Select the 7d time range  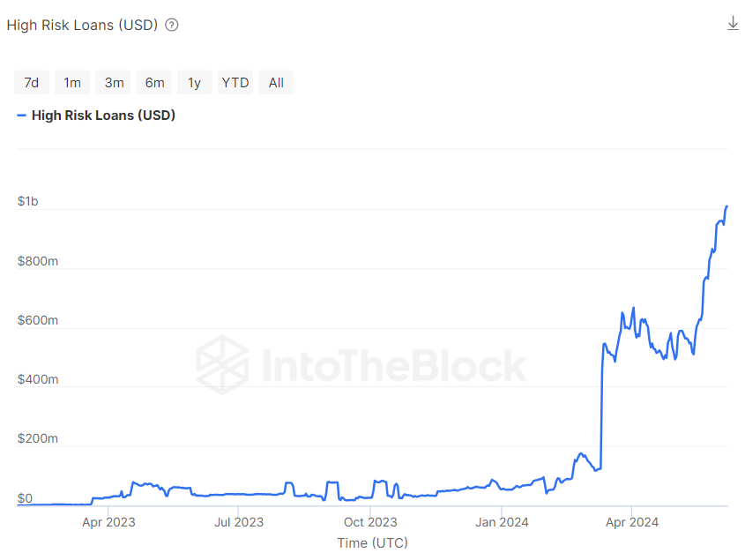point(31,83)
